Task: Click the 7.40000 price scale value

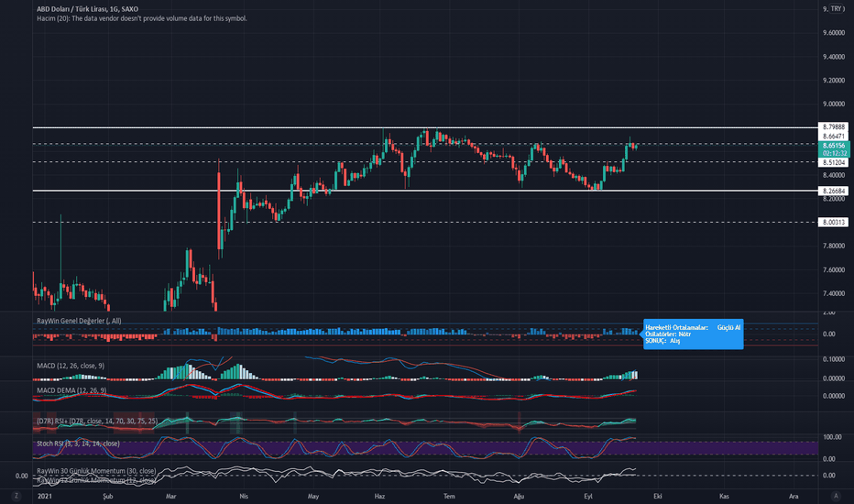Action: pos(834,293)
